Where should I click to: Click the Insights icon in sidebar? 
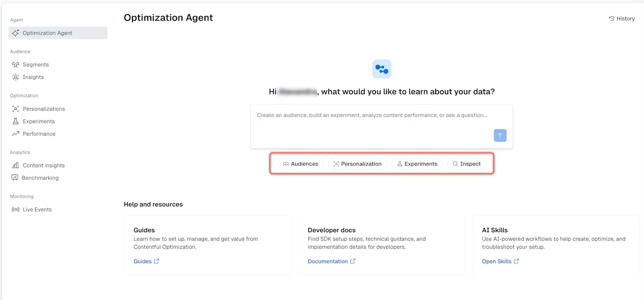(16, 77)
